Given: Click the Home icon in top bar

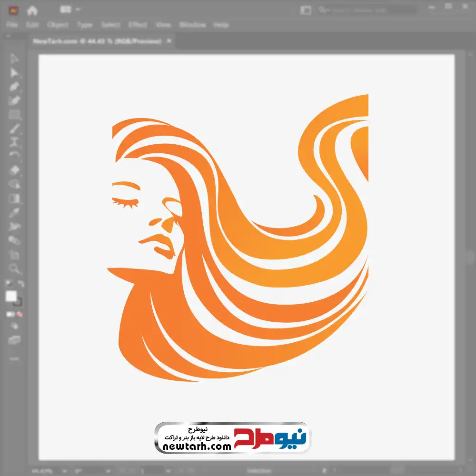Looking at the screenshot, I should (x=32, y=10).
